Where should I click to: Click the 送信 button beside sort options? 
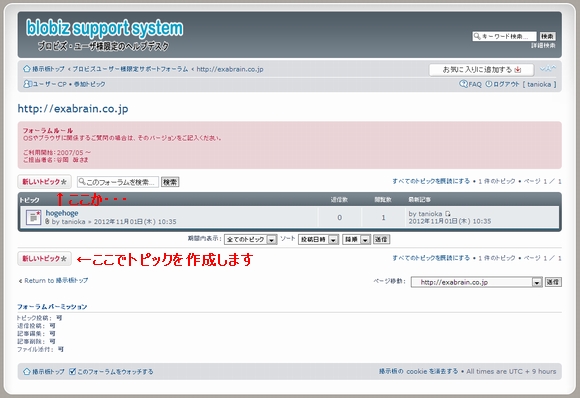381,239
